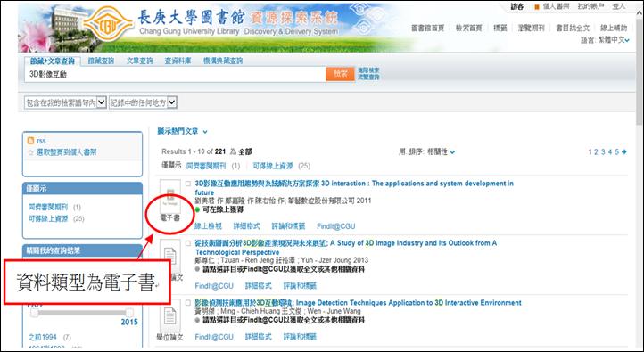The height and width of the screenshot is (352, 644).
Task: Open the 瀏覽查詢 browse search link
Action: [x=368, y=77]
